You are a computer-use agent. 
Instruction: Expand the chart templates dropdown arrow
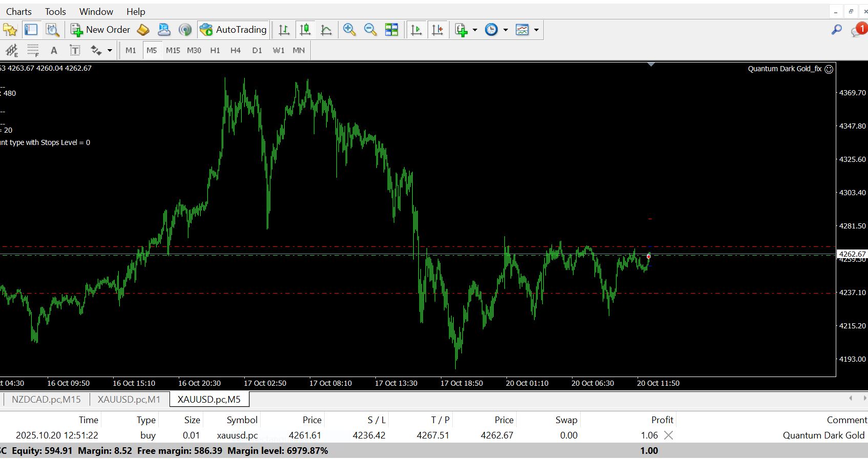(x=536, y=30)
